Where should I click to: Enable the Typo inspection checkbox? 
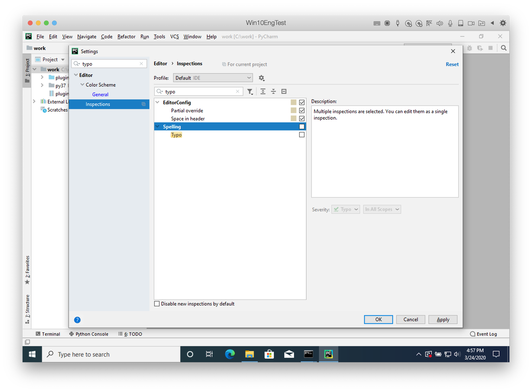[302, 134]
